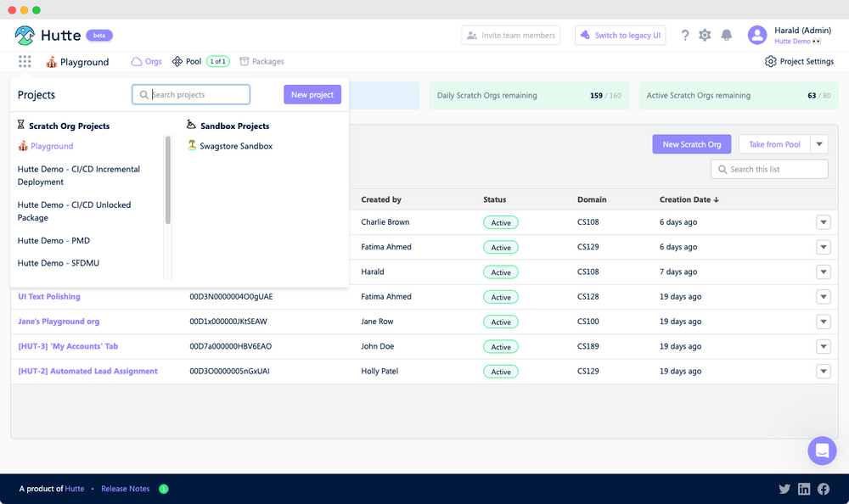Viewport: 849px width, 504px height.
Task: Click the search magnifier in list search
Action: pyautogui.click(x=722, y=170)
